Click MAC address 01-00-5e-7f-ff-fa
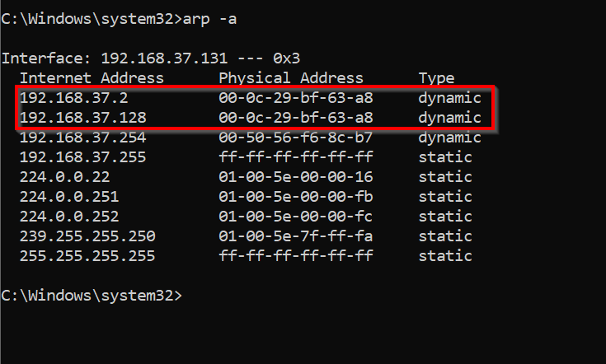This screenshot has width=606, height=364. 296,236
